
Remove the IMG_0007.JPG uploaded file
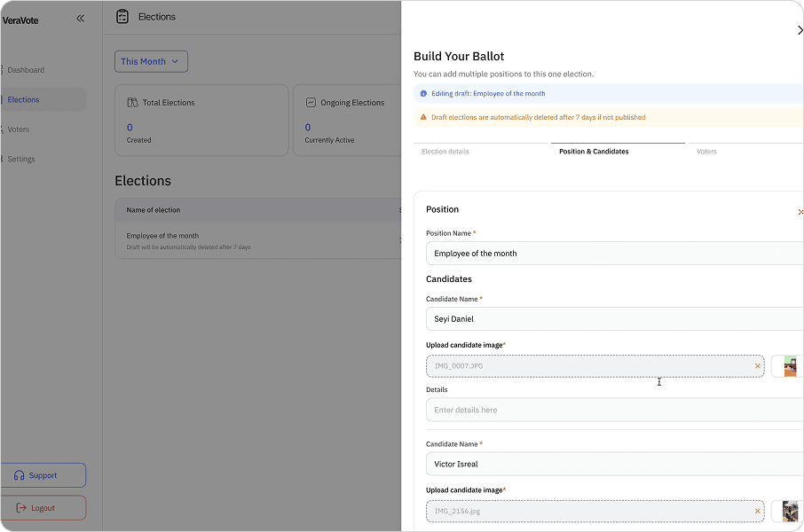coord(757,366)
